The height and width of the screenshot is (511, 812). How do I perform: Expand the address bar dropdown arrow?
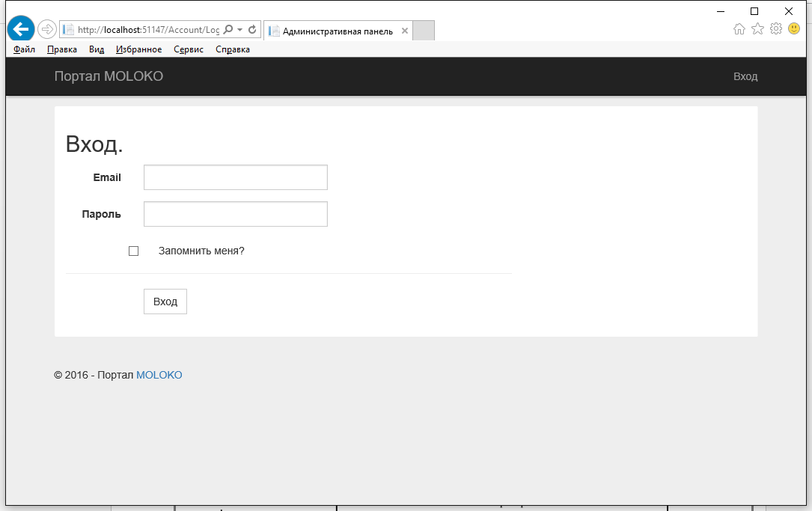tap(239, 30)
